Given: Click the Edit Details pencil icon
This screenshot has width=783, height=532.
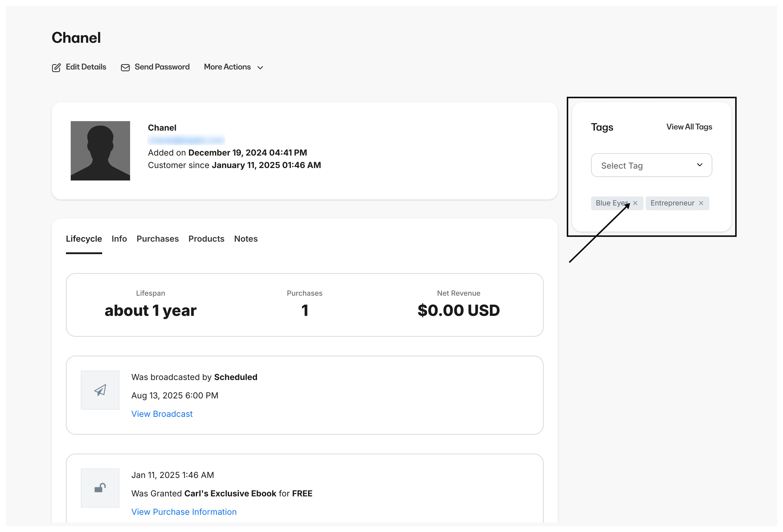Looking at the screenshot, I should 56,68.
